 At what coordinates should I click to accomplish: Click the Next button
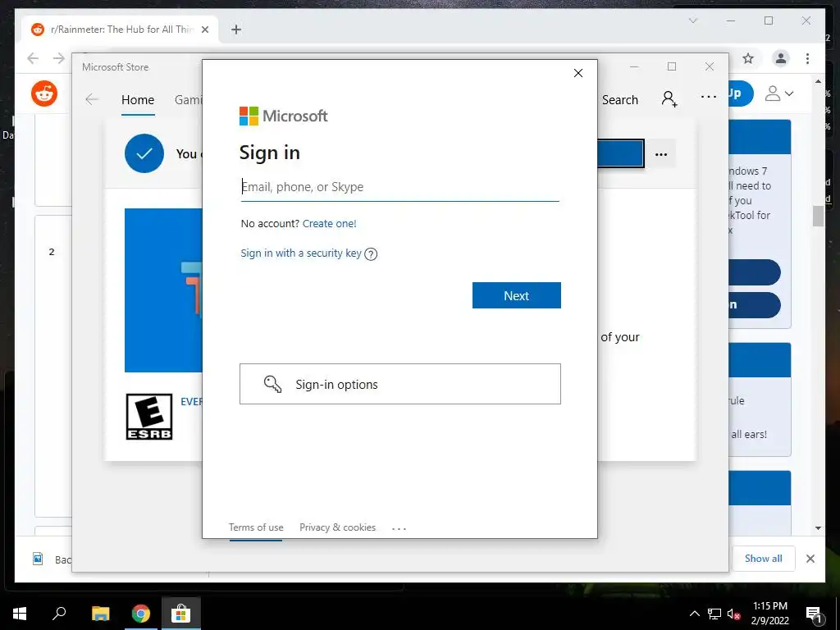coord(517,295)
